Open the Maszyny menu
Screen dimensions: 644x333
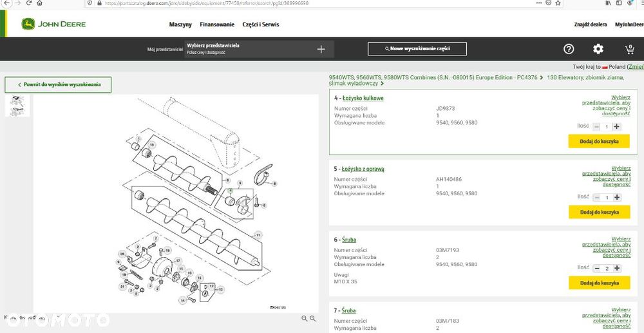[x=180, y=24]
